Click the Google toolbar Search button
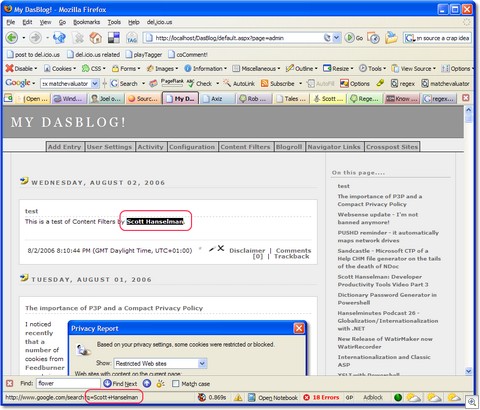 (124, 83)
